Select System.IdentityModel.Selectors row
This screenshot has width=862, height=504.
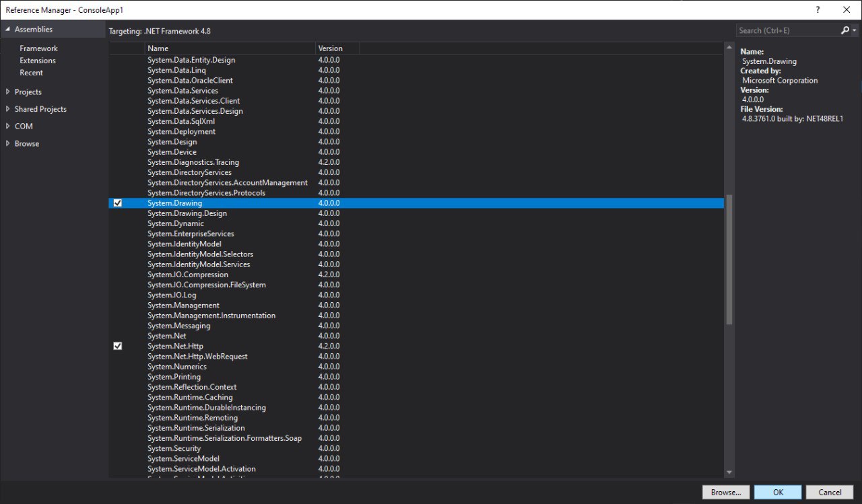click(x=416, y=254)
